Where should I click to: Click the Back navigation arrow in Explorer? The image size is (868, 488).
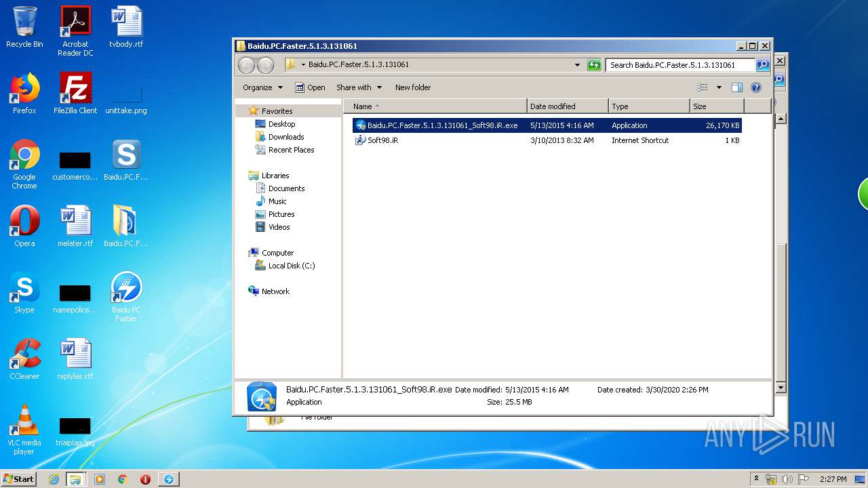click(246, 65)
